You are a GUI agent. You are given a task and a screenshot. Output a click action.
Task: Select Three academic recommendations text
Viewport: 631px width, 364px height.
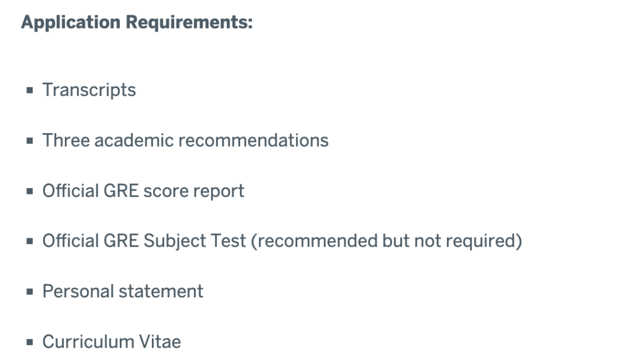pyautogui.click(x=186, y=140)
